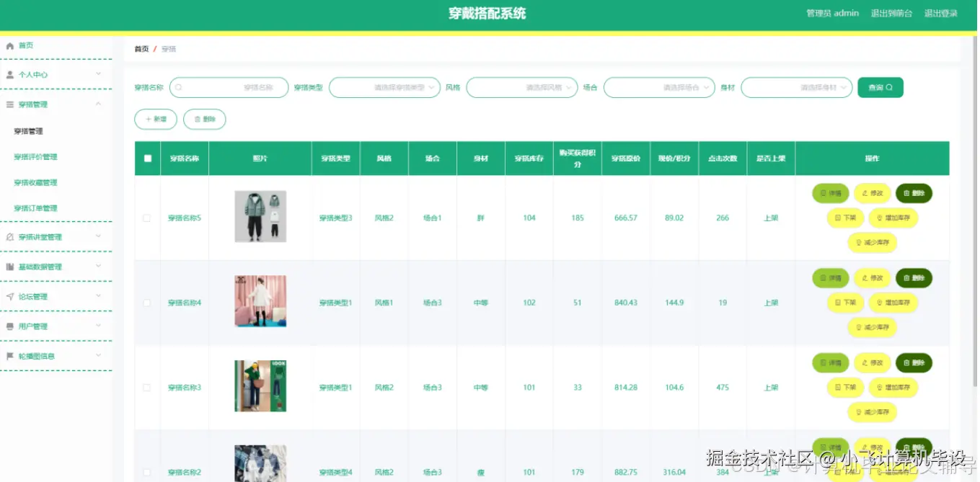Image resolution: width=980 pixels, height=482 pixels.
Task: Expand the 论坛管理 sidebar chevron
Action: coord(99,296)
